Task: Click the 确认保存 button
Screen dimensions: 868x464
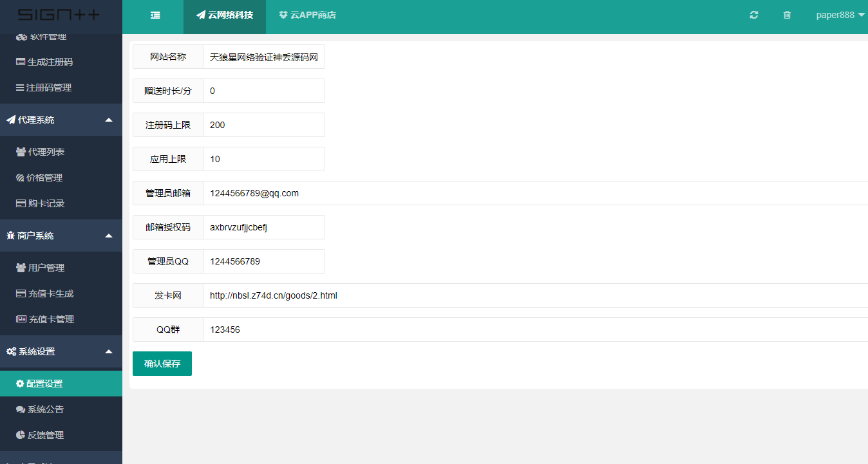Action: (x=162, y=364)
